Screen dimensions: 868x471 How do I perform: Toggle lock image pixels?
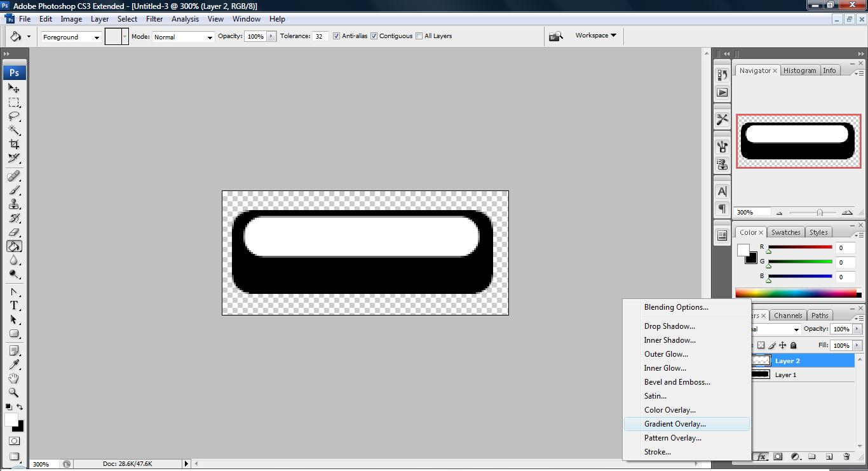pyautogui.click(x=772, y=345)
